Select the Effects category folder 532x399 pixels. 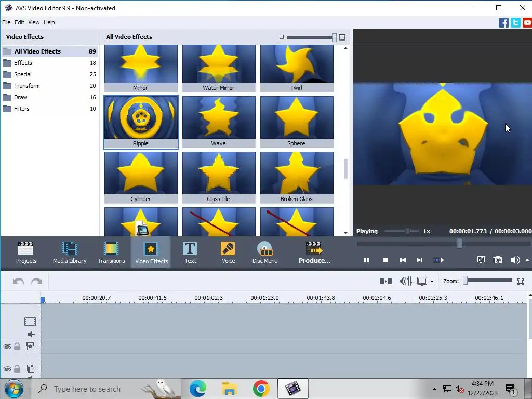click(49, 63)
